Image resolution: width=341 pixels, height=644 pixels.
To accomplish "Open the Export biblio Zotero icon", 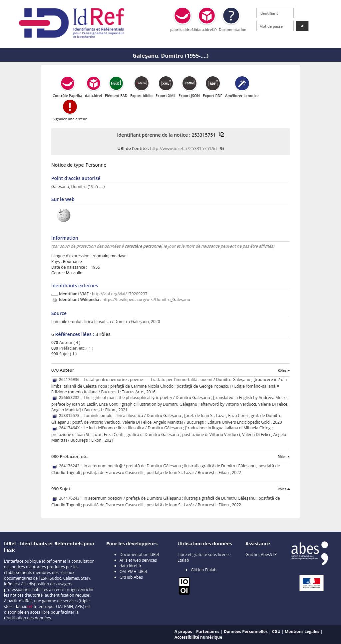I will 142,83.
